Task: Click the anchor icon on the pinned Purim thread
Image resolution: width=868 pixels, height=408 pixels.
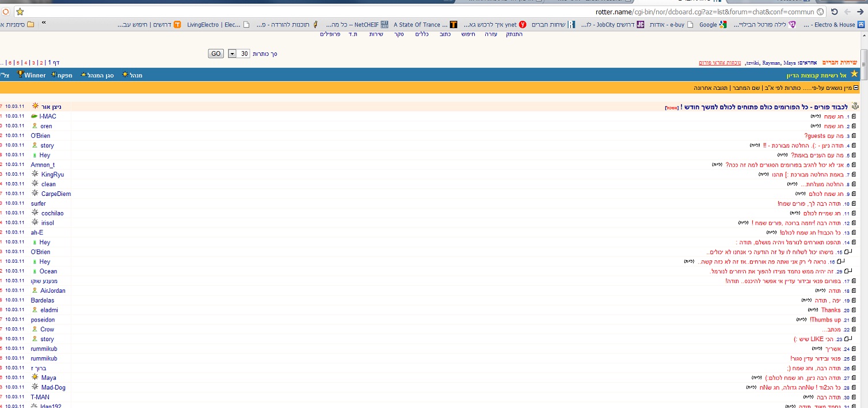Action: [x=854, y=107]
